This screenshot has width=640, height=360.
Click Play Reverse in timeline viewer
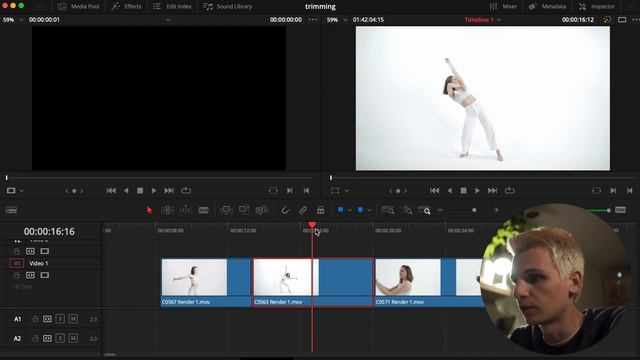pos(449,191)
